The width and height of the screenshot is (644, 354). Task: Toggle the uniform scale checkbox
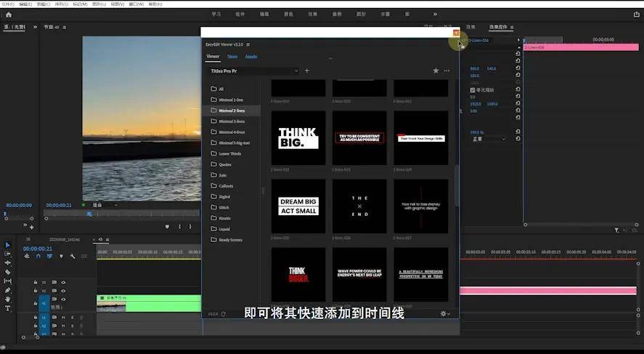pos(473,90)
